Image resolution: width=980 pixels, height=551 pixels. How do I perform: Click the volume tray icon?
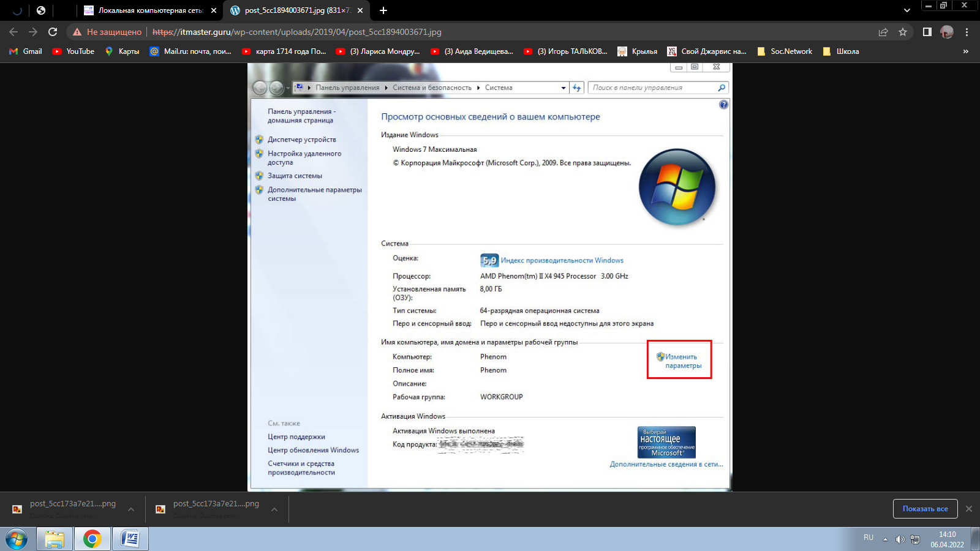pos(900,539)
